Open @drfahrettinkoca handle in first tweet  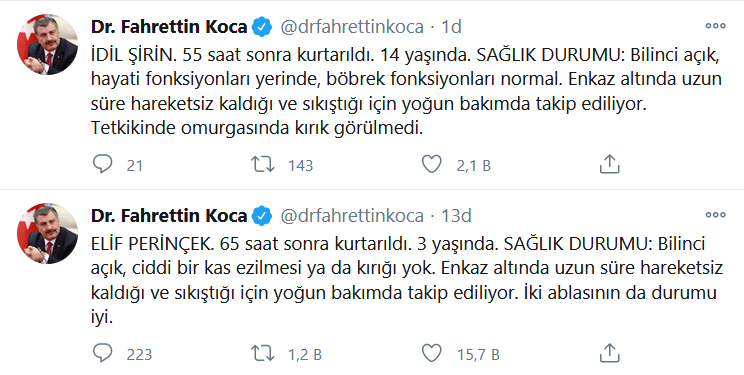(352, 27)
